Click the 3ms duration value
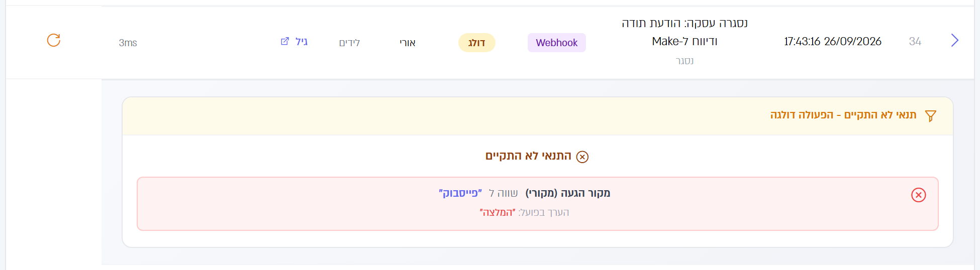This screenshot has height=270, width=980. coord(128,43)
